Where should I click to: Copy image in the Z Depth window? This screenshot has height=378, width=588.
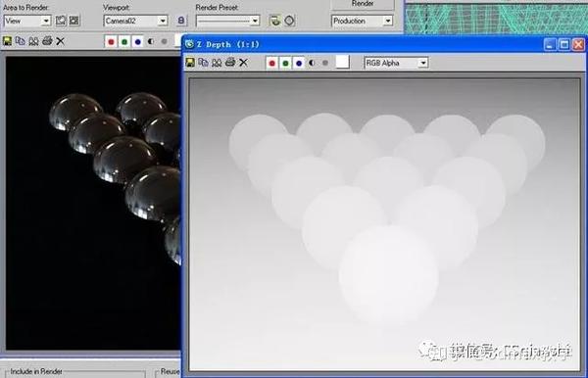coord(203,63)
